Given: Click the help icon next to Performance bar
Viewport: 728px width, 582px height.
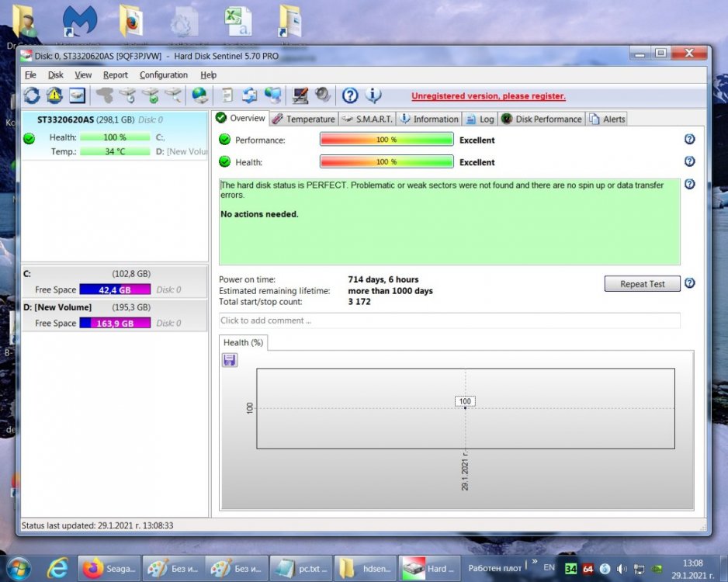Looking at the screenshot, I should pos(689,140).
